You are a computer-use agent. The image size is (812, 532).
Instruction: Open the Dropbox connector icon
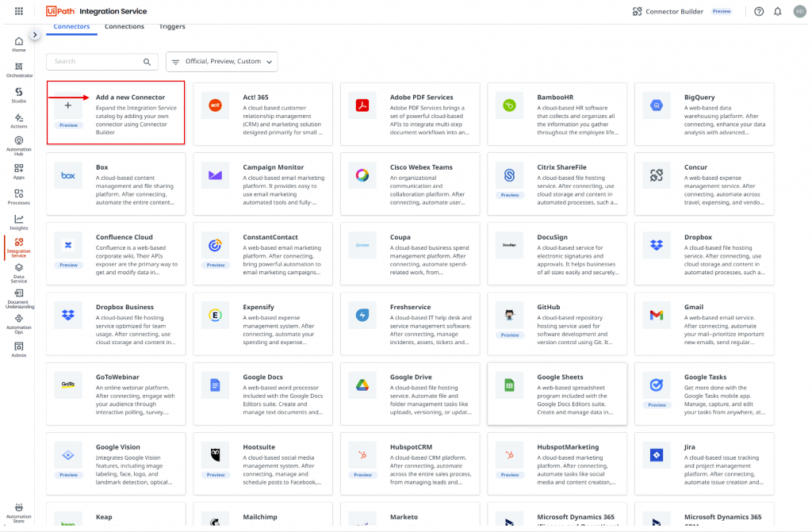(x=656, y=245)
